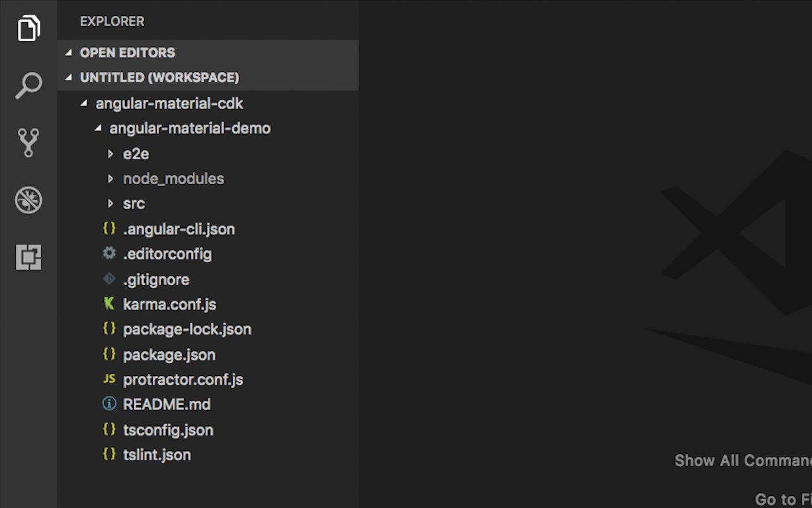The width and height of the screenshot is (812, 508).
Task: Open the .angular-cli.json file
Action: [x=179, y=229]
